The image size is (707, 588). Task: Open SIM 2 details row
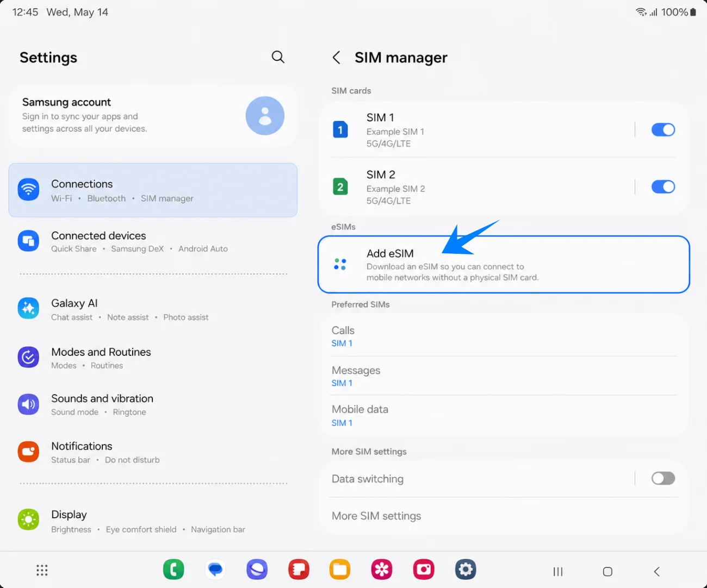click(476, 187)
